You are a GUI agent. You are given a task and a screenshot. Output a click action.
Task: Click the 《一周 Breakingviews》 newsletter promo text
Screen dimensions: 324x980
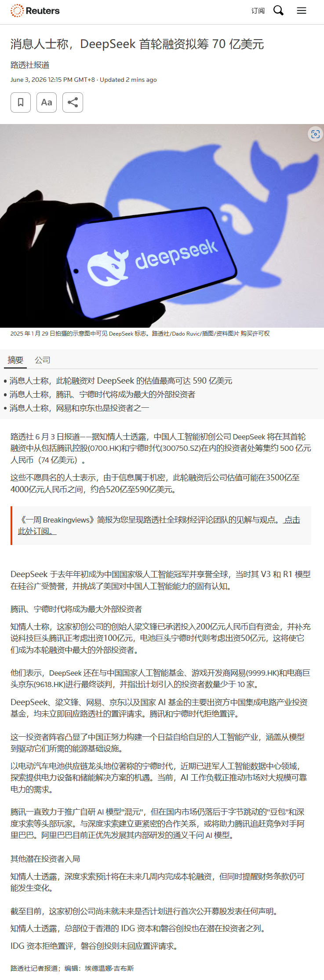click(x=149, y=520)
